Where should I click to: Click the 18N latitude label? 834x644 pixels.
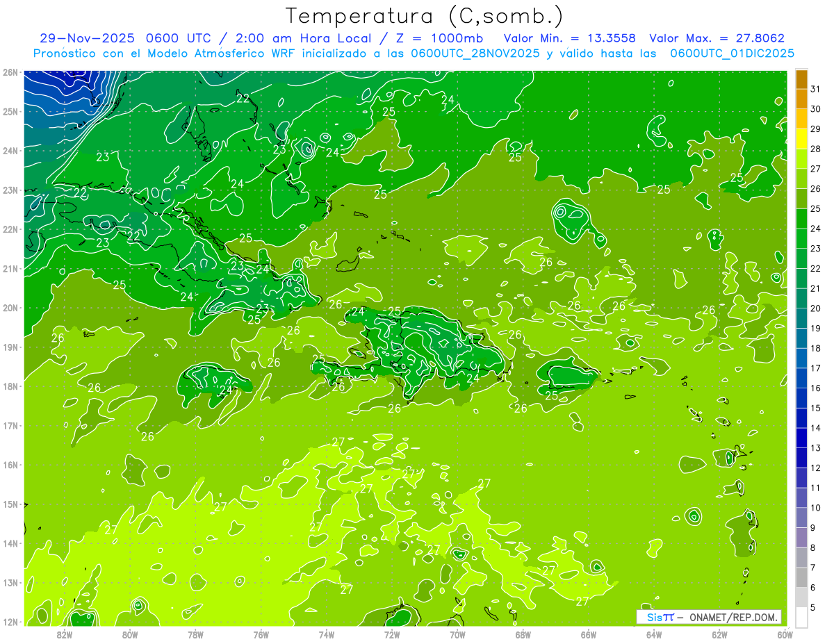point(10,386)
